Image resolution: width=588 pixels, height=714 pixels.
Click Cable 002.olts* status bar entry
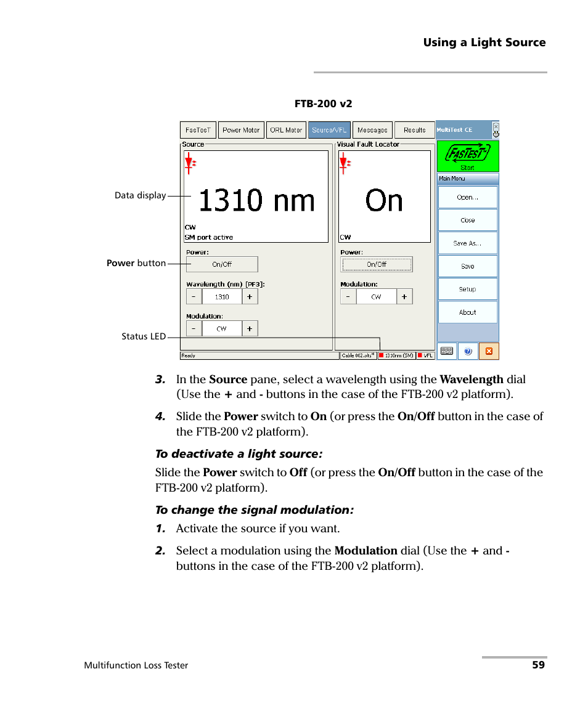tap(359, 355)
